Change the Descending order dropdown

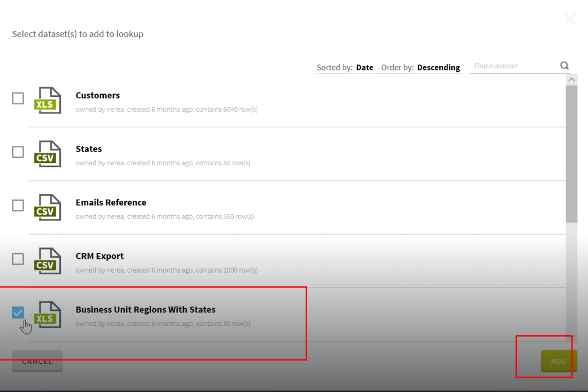438,68
